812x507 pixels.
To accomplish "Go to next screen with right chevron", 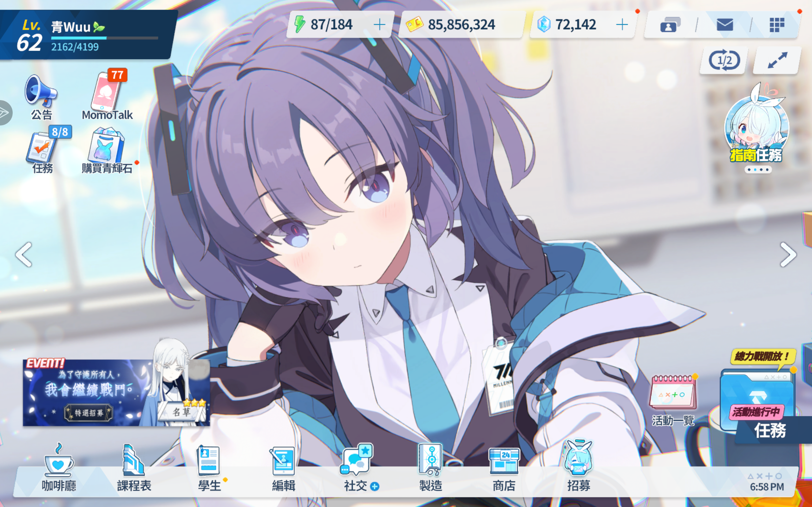I will (788, 255).
